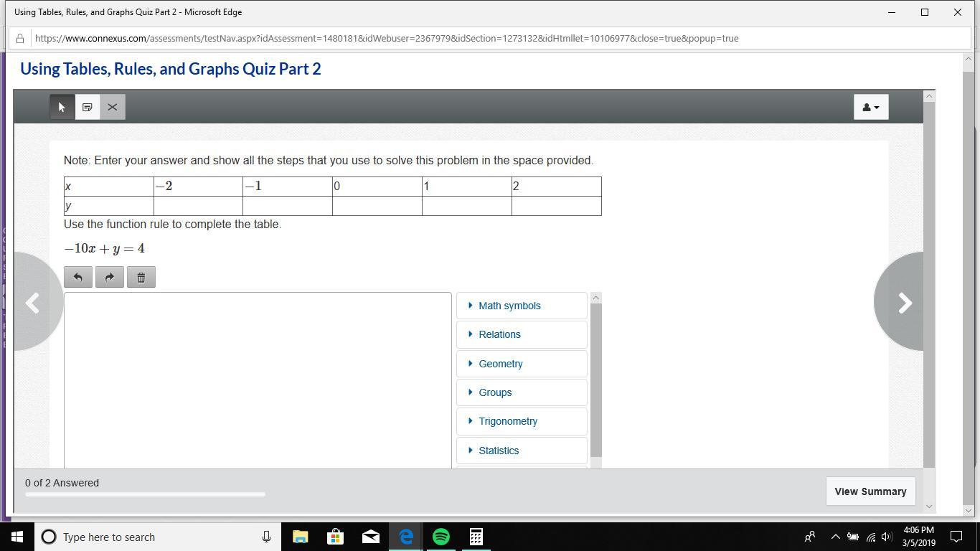Viewport: 980px width, 551px height.
Task: Click the taskbar search box
Action: pos(158,537)
